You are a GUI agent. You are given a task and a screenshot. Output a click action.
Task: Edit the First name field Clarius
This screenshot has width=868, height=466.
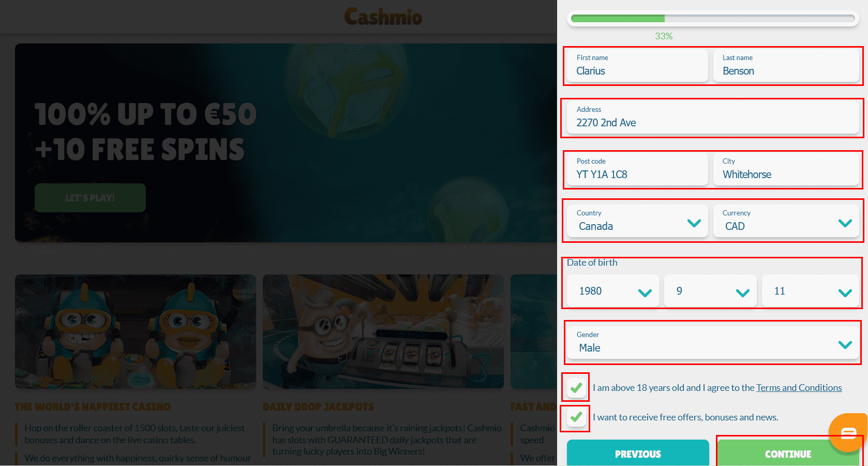pos(637,66)
